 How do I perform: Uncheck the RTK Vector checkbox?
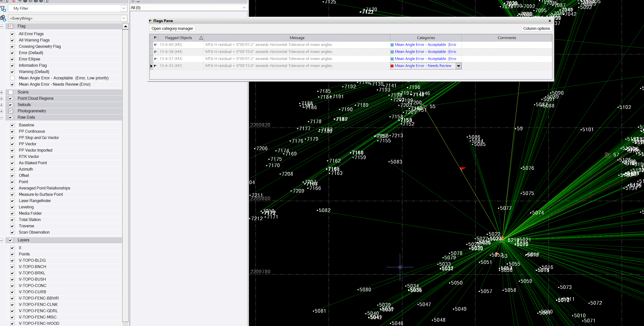pyautogui.click(x=13, y=156)
